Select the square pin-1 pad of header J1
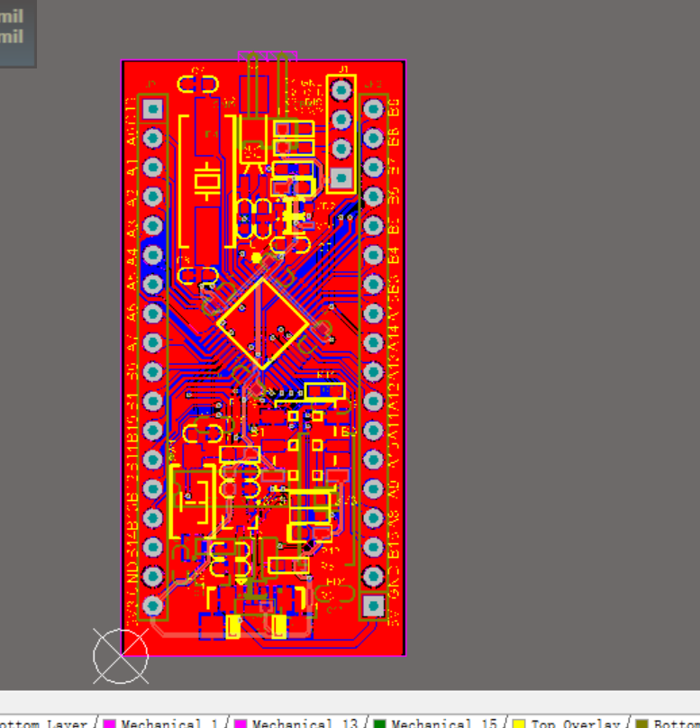This screenshot has width=700, height=728. point(341,177)
